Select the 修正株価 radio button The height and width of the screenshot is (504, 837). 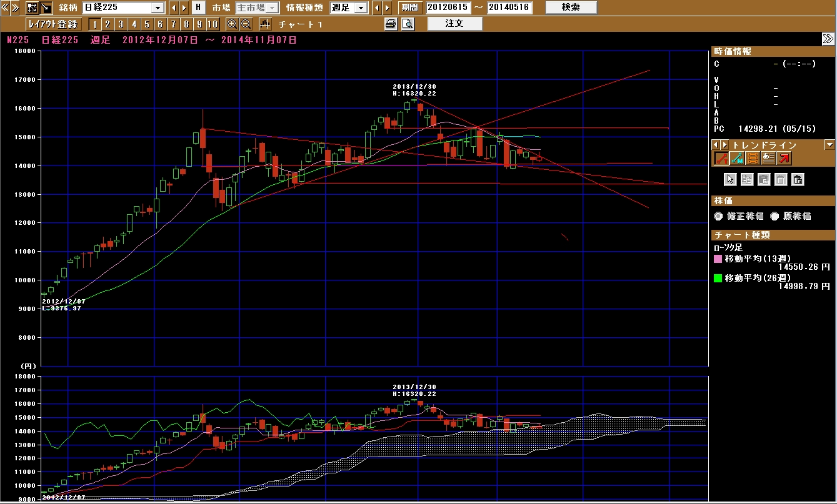[x=719, y=216]
